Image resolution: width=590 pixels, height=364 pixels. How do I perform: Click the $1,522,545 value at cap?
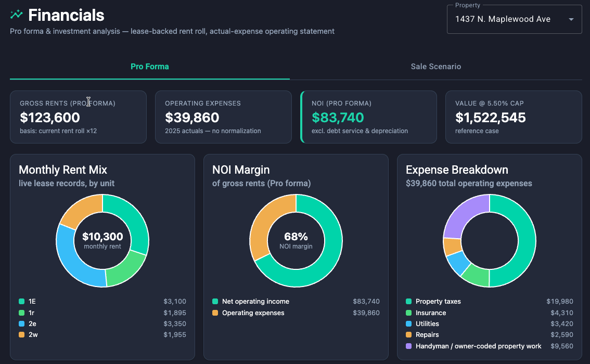490,118
